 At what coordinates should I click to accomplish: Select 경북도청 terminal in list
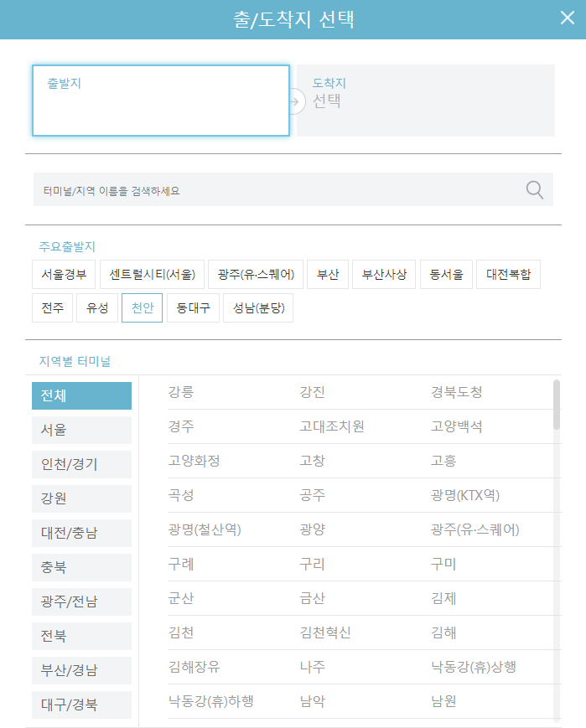click(457, 392)
